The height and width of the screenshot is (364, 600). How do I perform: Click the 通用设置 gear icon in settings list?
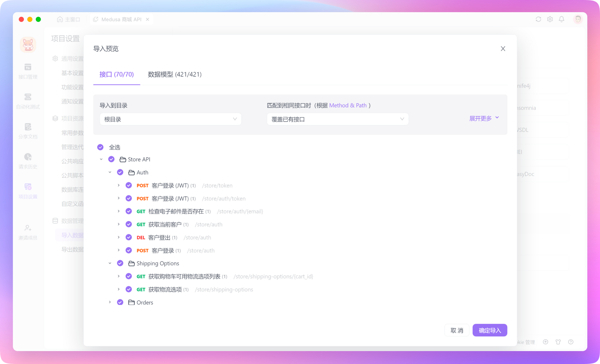point(55,58)
